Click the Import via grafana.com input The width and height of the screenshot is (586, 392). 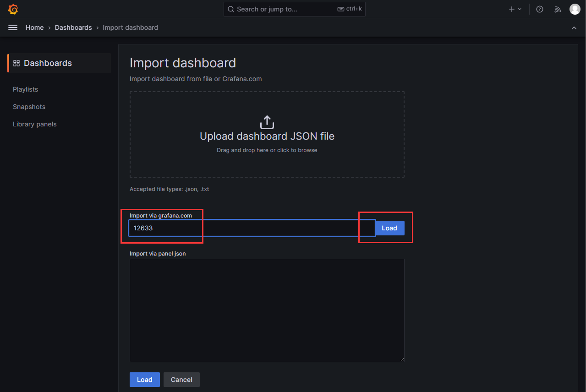point(251,228)
